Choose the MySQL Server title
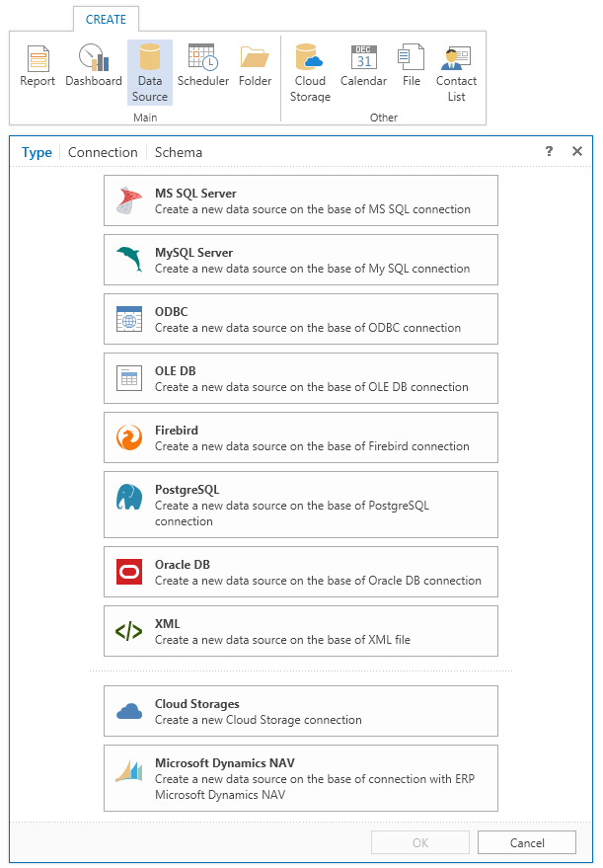The height and width of the screenshot is (868, 603). pyautogui.click(x=193, y=253)
